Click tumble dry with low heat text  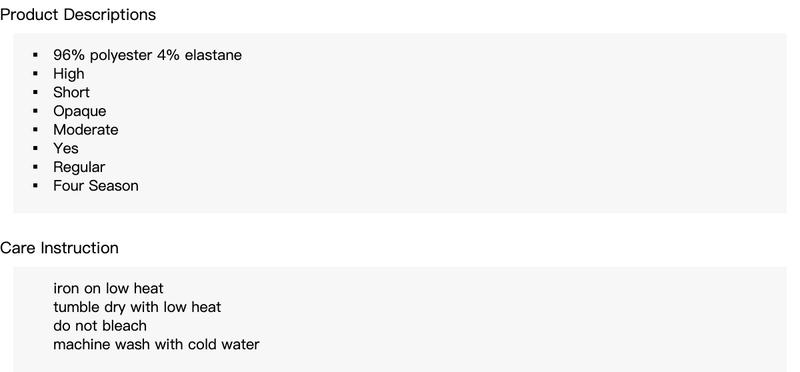click(137, 307)
